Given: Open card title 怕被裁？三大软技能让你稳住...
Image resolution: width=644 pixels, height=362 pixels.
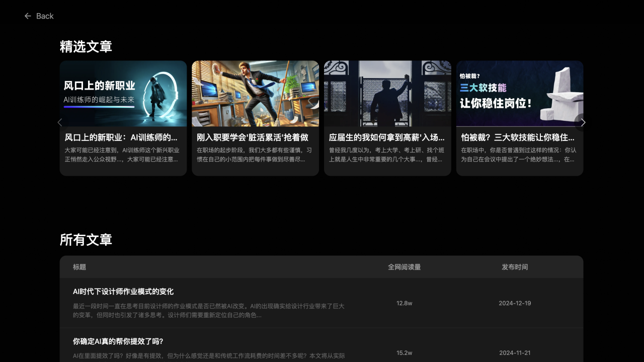Looking at the screenshot, I should click(518, 137).
